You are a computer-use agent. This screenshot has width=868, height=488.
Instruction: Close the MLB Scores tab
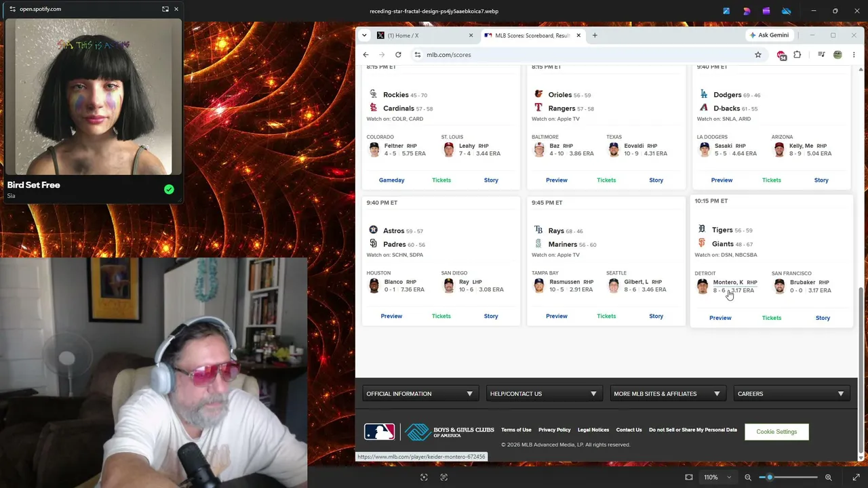point(578,35)
